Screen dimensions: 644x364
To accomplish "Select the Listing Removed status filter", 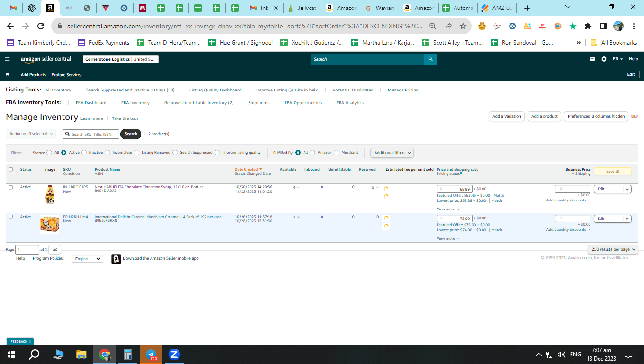I will point(137,153).
